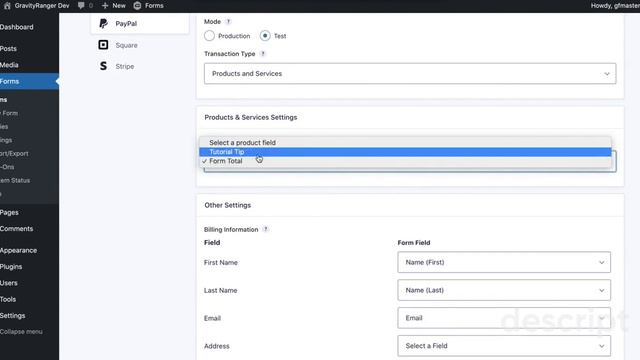Click the PayPal logo icon
The width and height of the screenshot is (640, 360).
(x=103, y=24)
